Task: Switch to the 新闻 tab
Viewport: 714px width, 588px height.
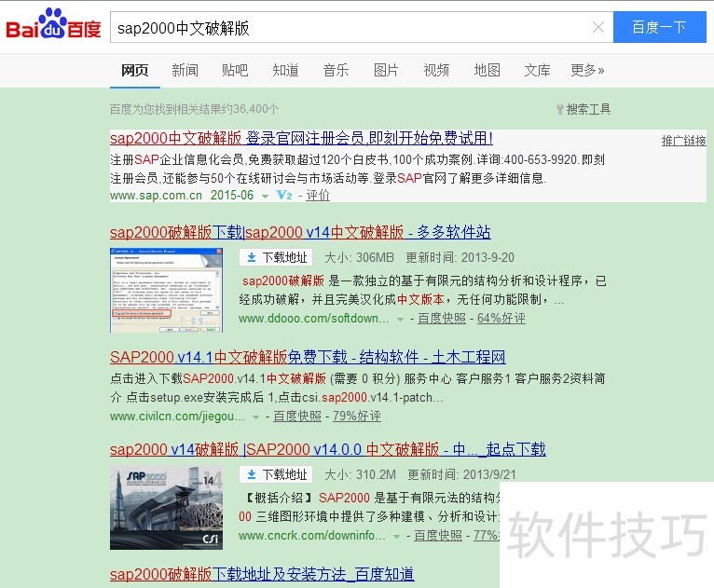Action: [185, 70]
